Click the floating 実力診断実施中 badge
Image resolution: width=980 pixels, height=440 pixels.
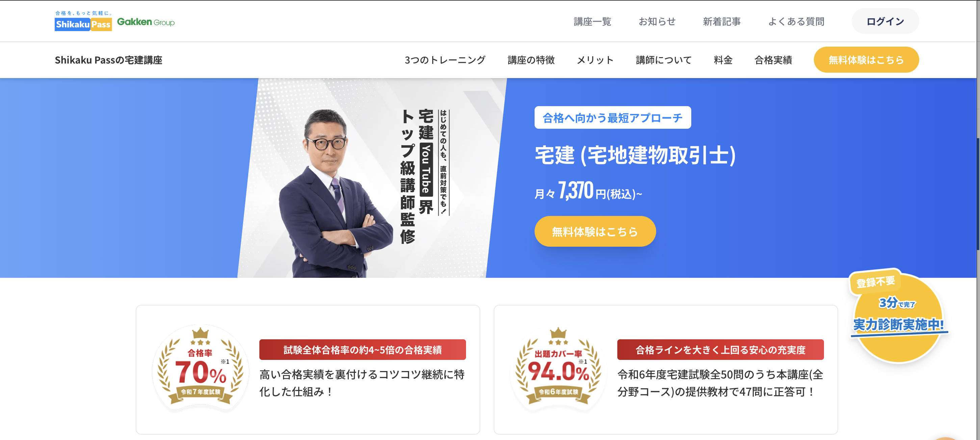pyautogui.click(x=898, y=316)
